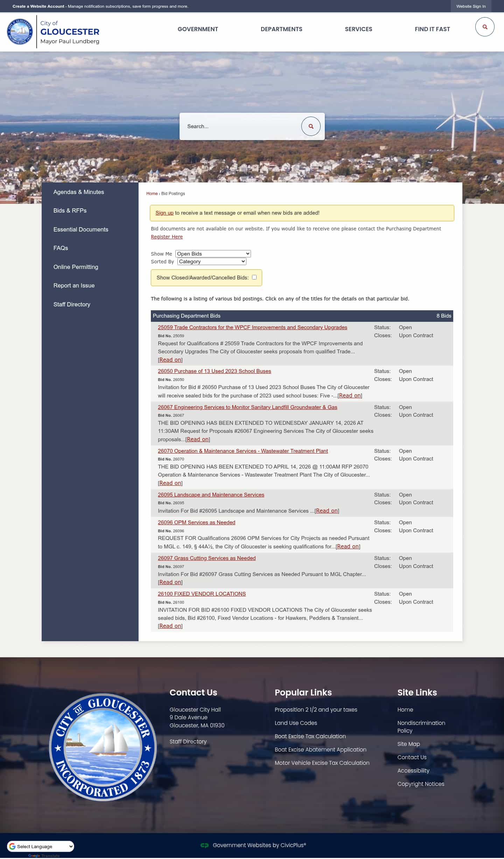Open the Find It Fast menu
Viewport: 504px width, 859px height.
[432, 29]
